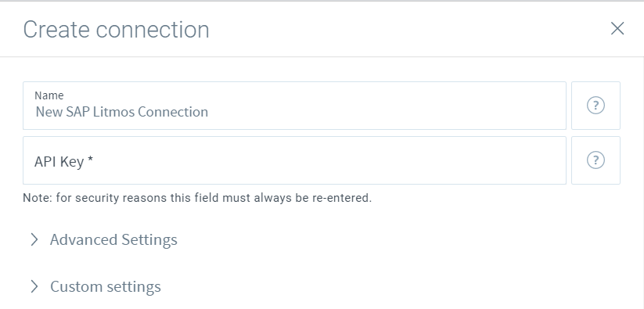
Task: Click the 'New SAP Litmos Connection' text
Action: coord(121,112)
